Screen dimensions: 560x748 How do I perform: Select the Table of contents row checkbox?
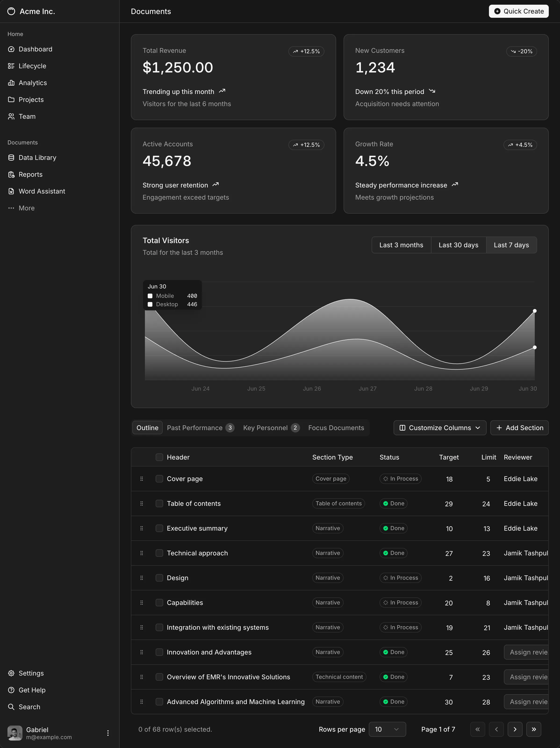tap(159, 503)
